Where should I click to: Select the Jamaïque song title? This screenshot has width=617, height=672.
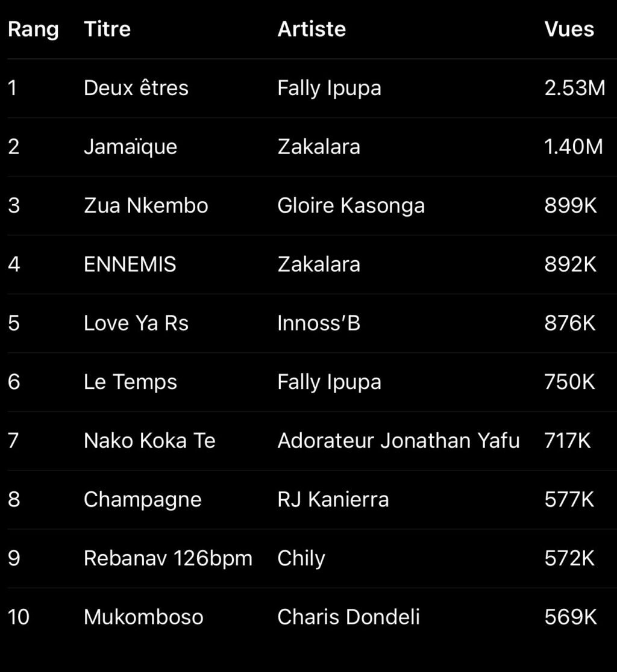pyautogui.click(x=131, y=147)
